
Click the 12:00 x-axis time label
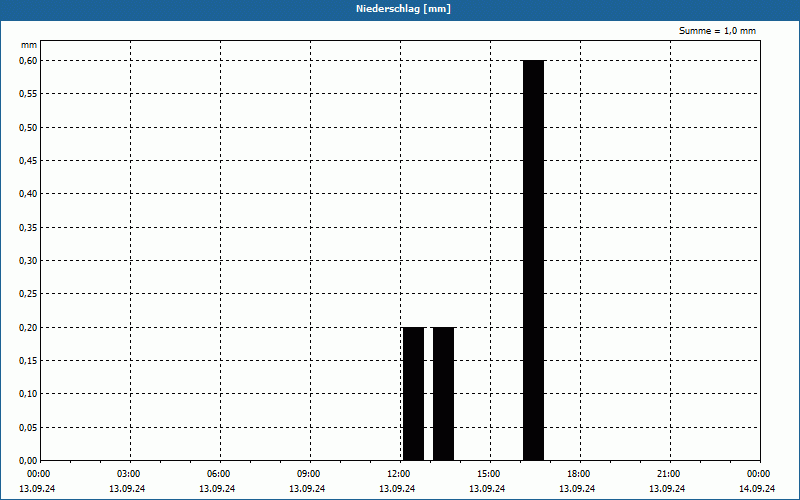pyautogui.click(x=400, y=474)
